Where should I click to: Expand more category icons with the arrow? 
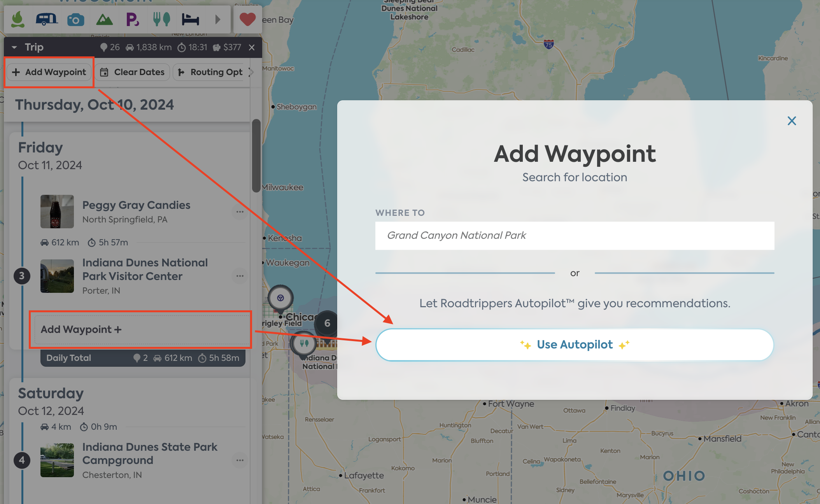pos(217,19)
